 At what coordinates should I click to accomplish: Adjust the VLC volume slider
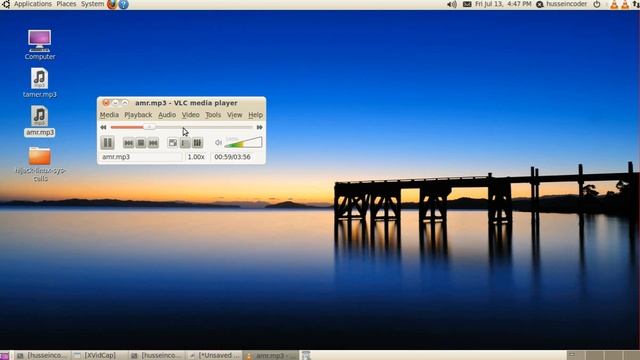(x=243, y=142)
